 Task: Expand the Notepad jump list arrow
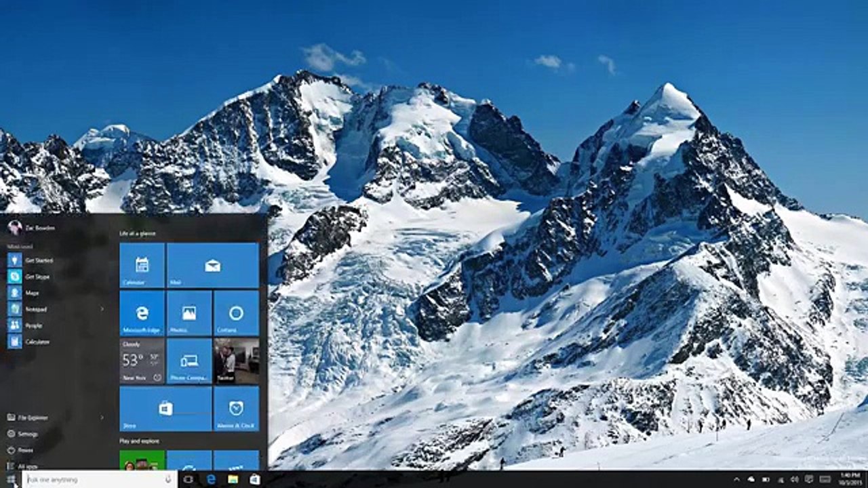(102, 309)
